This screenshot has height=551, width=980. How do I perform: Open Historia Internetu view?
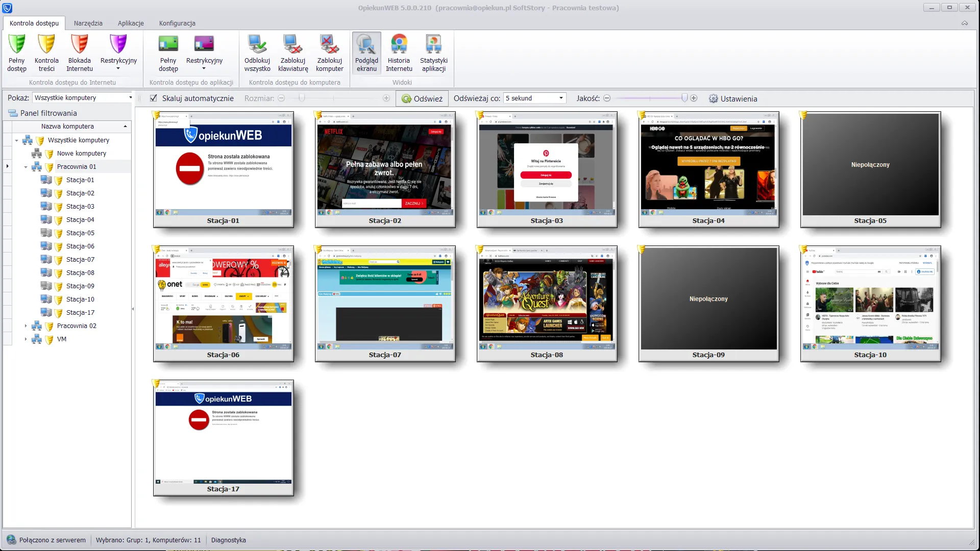(399, 53)
